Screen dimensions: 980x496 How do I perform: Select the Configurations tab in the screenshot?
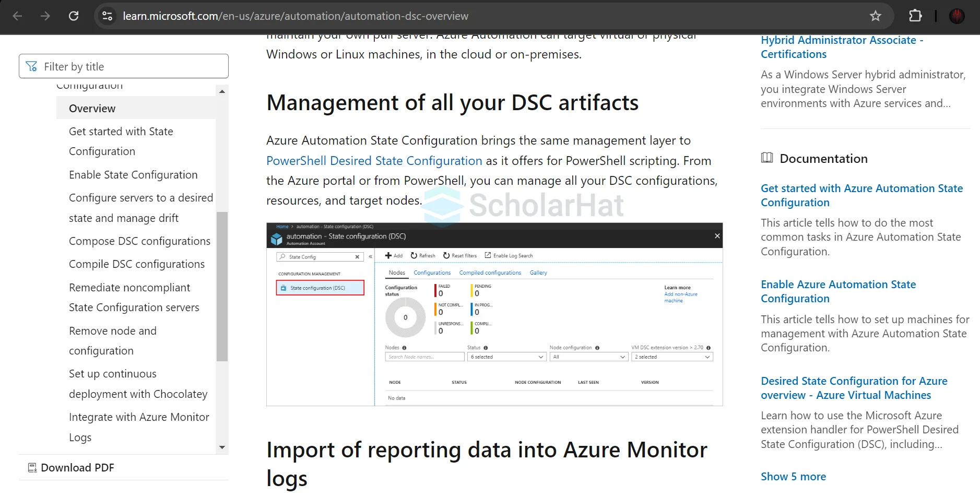[432, 273]
